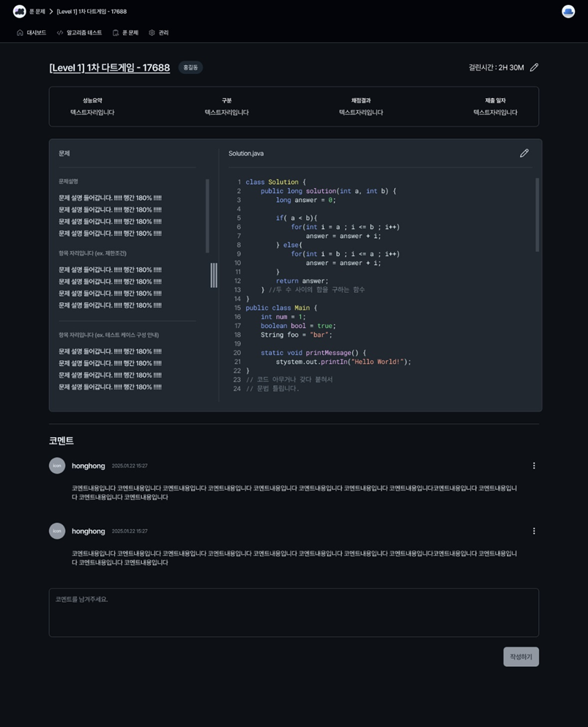Open the 대시보드 menu item

tap(31, 33)
